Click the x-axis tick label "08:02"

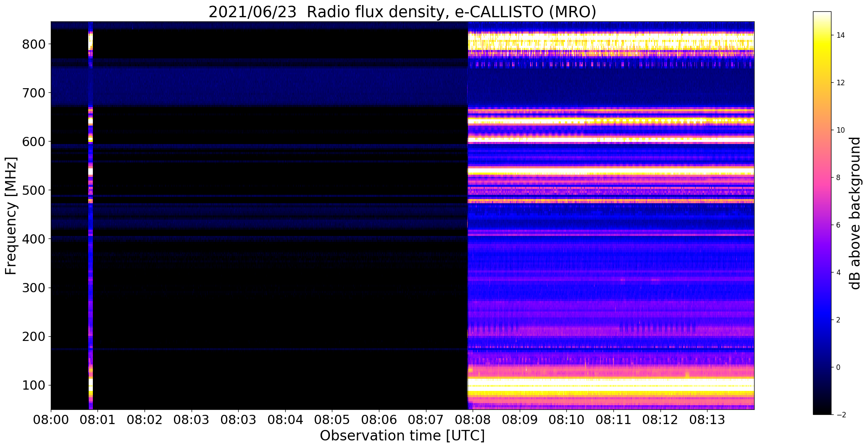coord(145,419)
